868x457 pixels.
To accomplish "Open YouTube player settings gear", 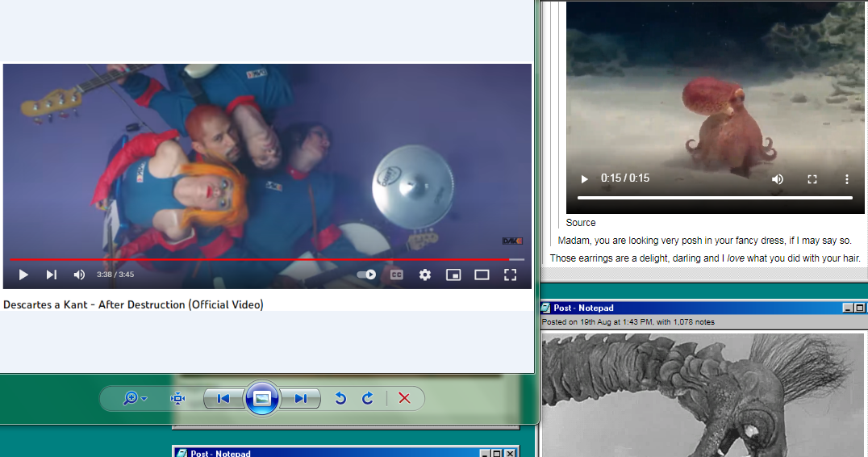I will 424,275.
